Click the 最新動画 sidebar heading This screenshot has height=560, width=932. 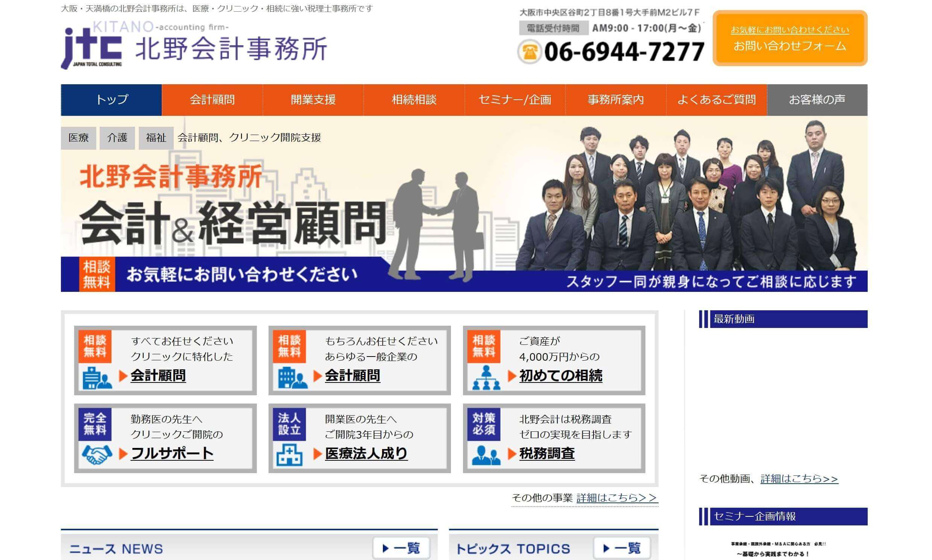coord(783,319)
